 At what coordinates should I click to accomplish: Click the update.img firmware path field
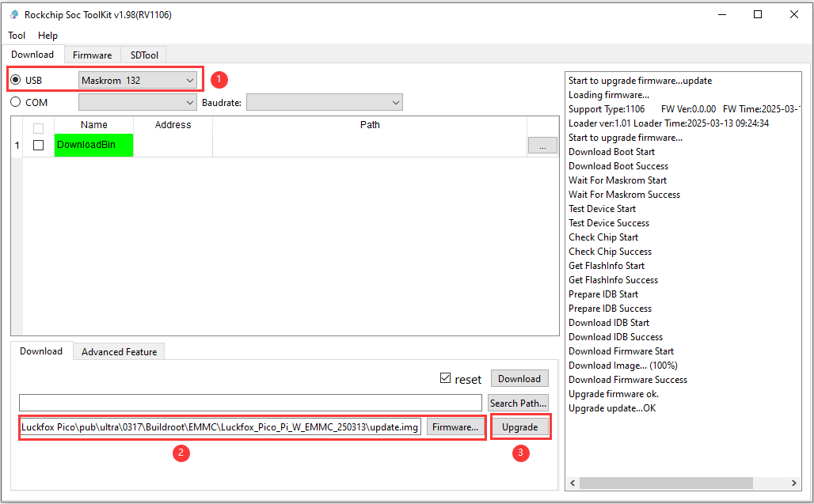point(220,427)
